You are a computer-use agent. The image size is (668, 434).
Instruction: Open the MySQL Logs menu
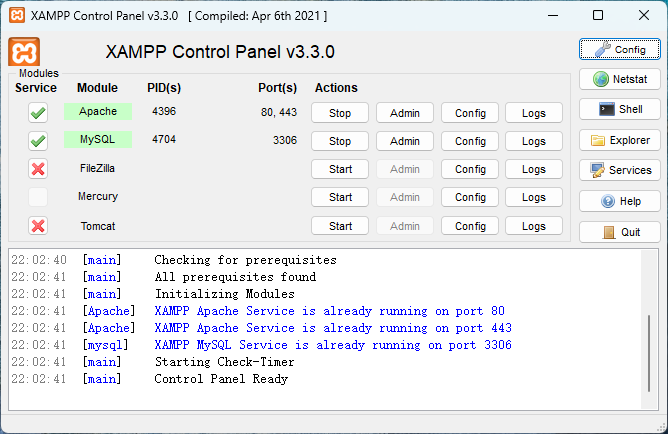534,141
